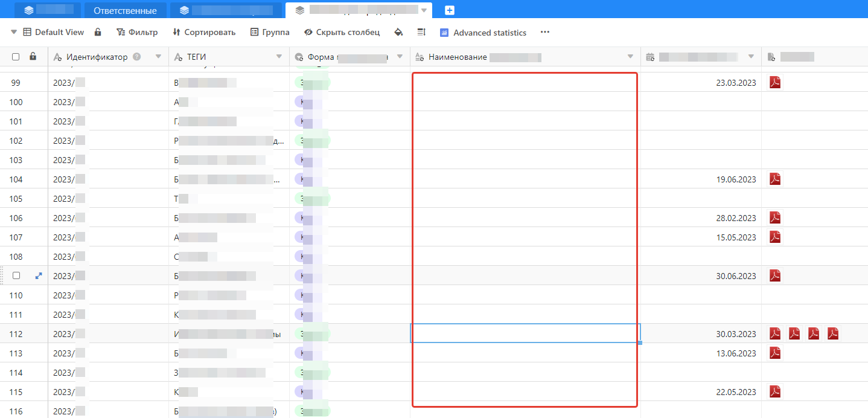Image resolution: width=868 pixels, height=418 pixels.
Task: Check the checkbox of the hovered row
Action: (16, 275)
